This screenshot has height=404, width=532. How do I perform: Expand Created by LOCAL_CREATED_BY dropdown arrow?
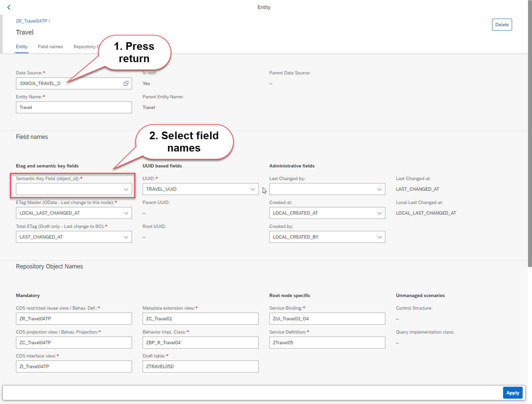[379, 237]
